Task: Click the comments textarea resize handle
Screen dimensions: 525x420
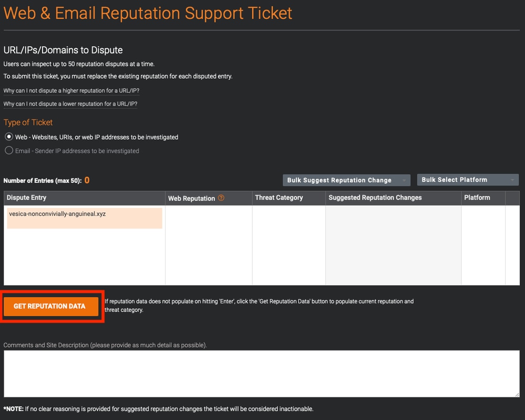Action: click(x=517, y=395)
